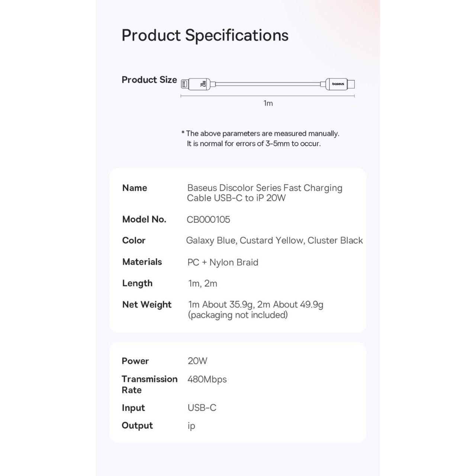The height and width of the screenshot is (476, 476).
Task: Click the Net Weight label
Action: (x=147, y=305)
